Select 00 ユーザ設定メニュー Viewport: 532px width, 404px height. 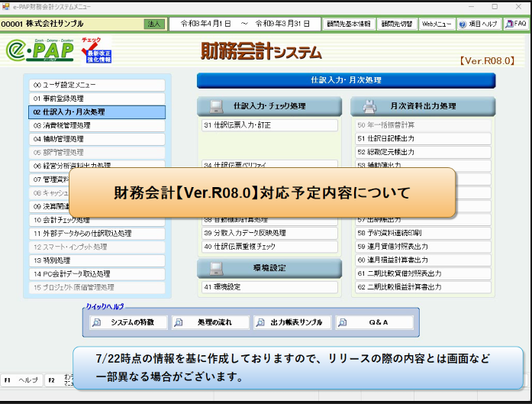coord(97,85)
